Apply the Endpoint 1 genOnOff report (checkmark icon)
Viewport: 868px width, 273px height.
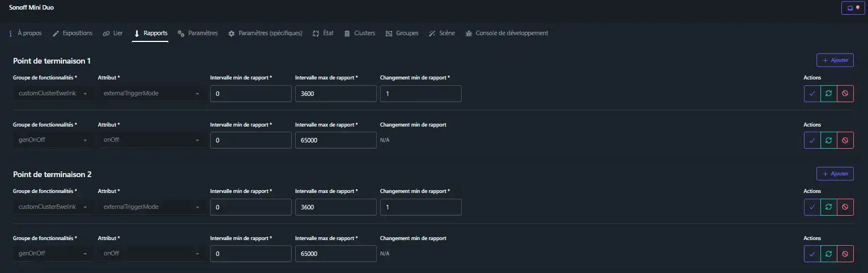coord(812,140)
